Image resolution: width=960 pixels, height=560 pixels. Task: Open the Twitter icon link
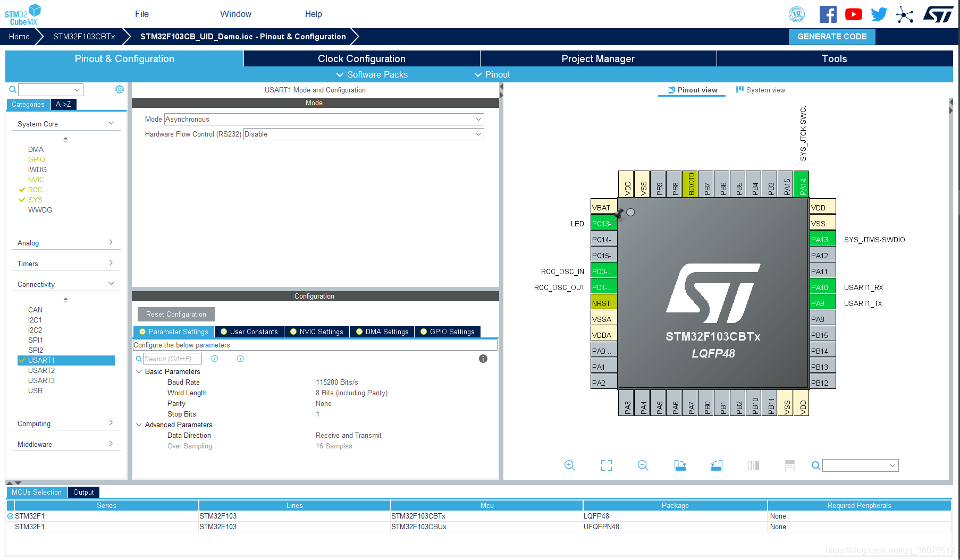point(879,14)
